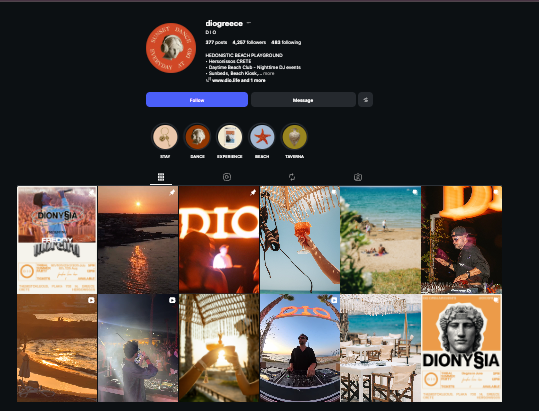Open the DIONYSIA statue head poster post
Image resolution: width=539 pixels, height=411 pixels.
click(461, 348)
